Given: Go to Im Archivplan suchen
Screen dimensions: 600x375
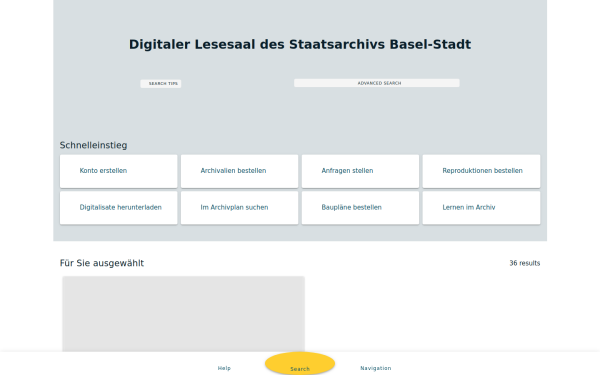Looking at the screenshot, I should click(x=240, y=208).
